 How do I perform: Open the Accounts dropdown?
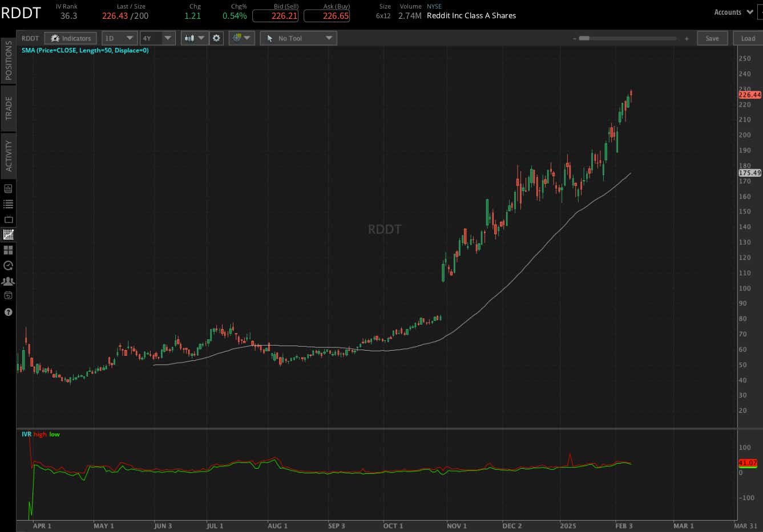tap(733, 11)
